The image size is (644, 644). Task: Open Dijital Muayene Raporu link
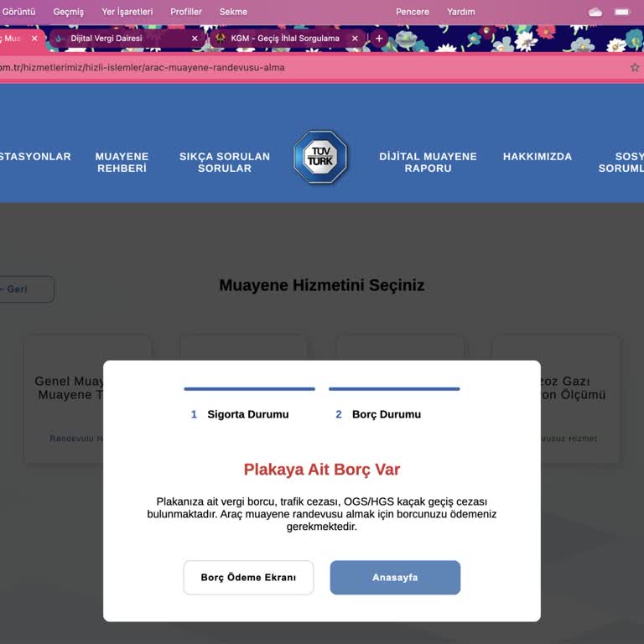coord(428,162)
